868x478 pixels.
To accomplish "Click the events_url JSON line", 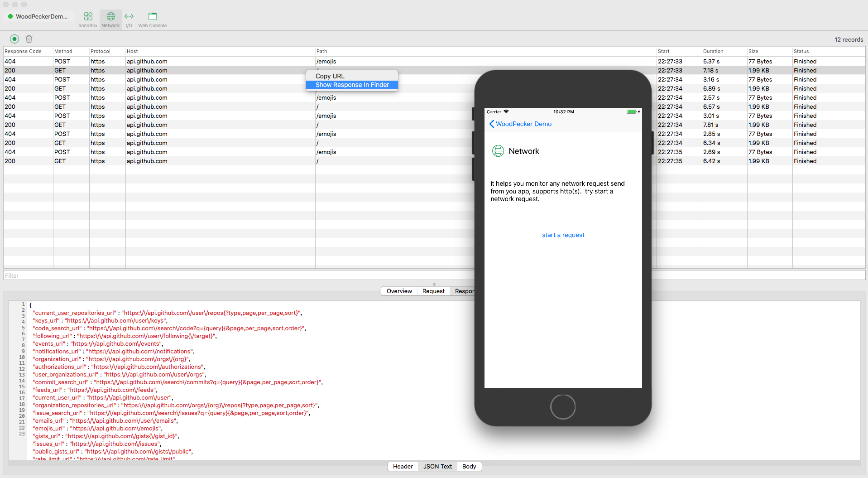I will point(98,344).
